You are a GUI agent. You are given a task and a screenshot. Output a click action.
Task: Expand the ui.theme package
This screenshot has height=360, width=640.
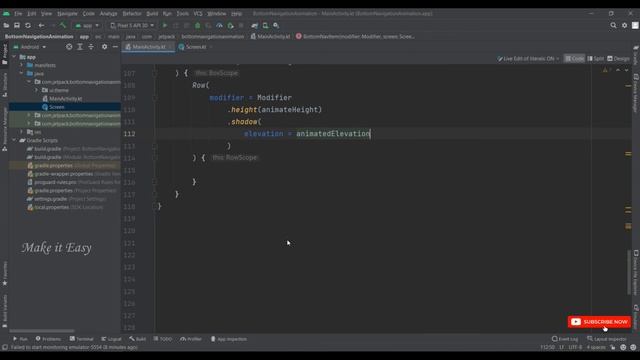pyautogui.click(x=36, y=90)
